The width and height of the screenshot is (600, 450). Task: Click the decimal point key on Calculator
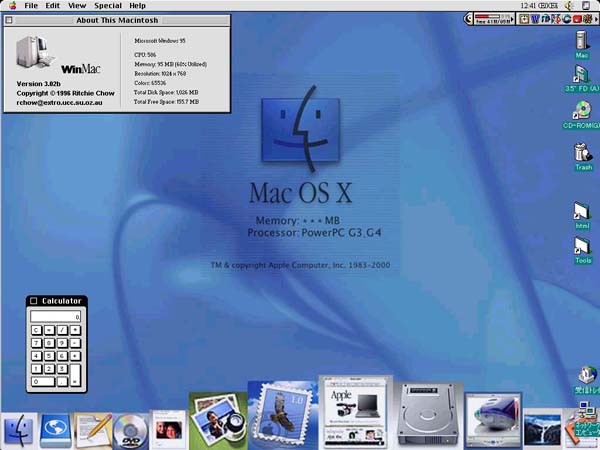(62, 382)
